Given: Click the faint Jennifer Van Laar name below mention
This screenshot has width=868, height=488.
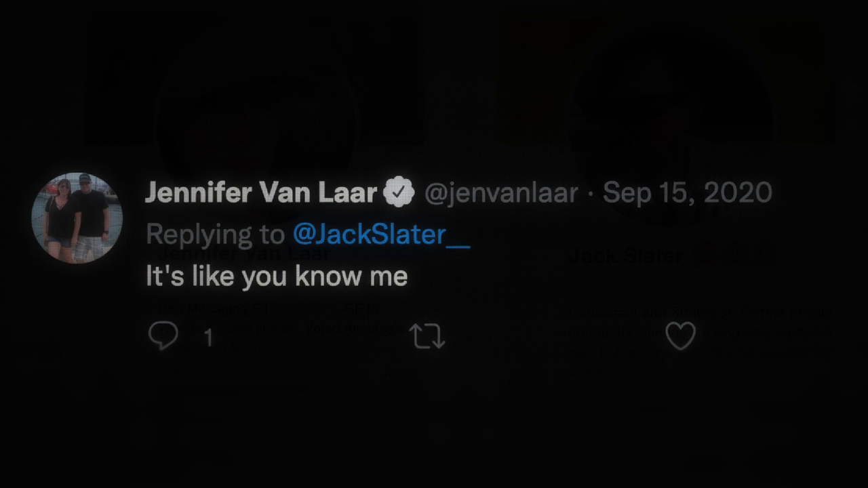Looking at the screenshot, I should (245, 256).
